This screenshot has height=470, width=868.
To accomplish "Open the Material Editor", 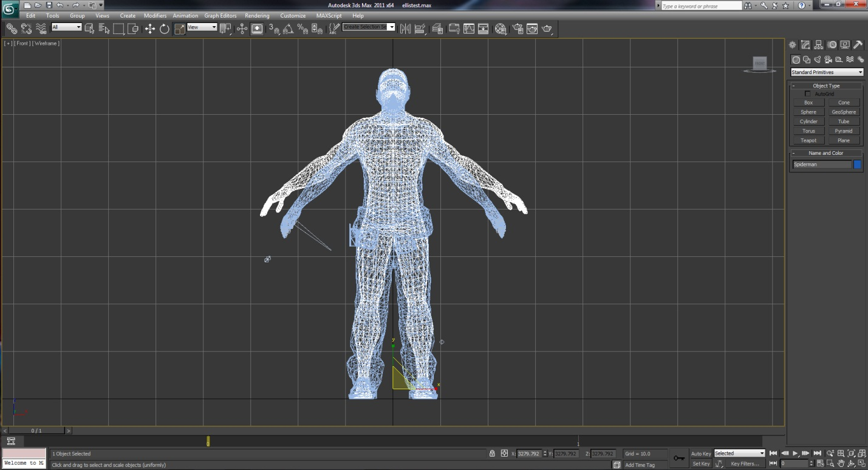I will [501, 29].
